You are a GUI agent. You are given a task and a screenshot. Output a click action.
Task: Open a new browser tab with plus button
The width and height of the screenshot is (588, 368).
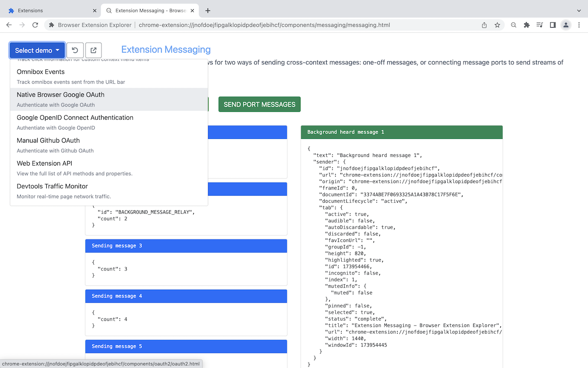(209, 10)
